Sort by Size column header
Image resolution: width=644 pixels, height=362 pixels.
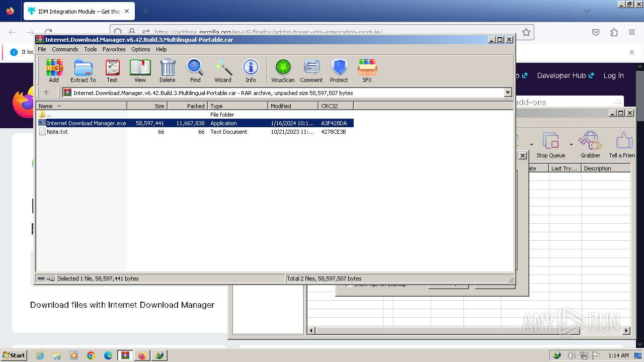coord(147,106)
